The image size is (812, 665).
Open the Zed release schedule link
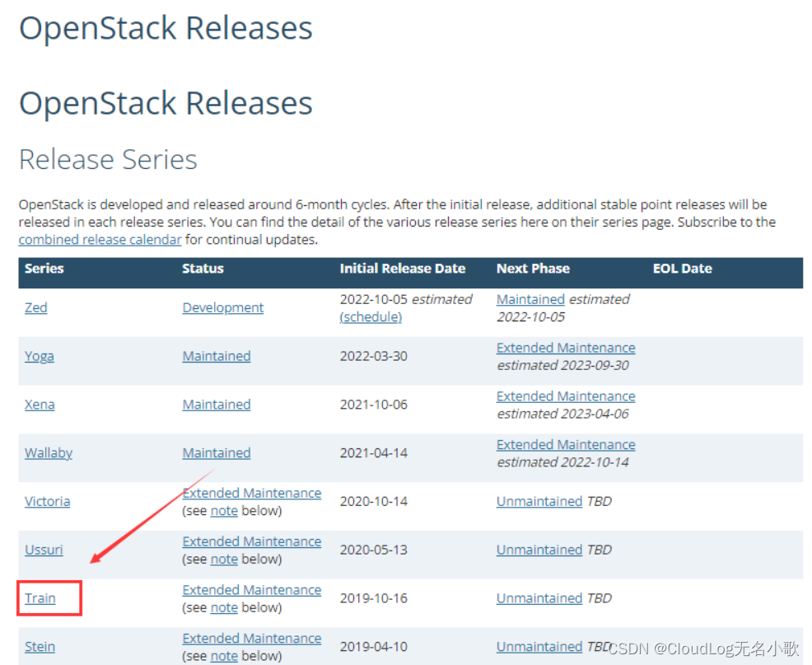(370, 316)
